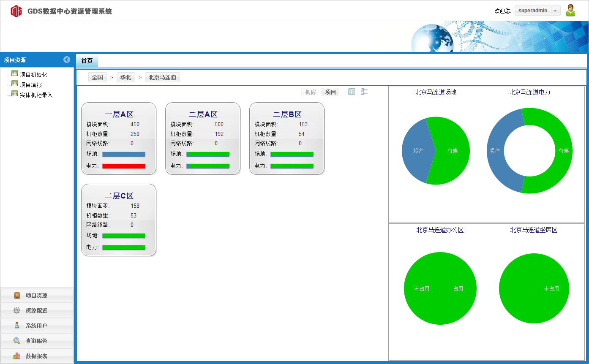Click the red 电力 bar in 一层A区
Viewport: 589px width, 364px height.
click(124, 166)
